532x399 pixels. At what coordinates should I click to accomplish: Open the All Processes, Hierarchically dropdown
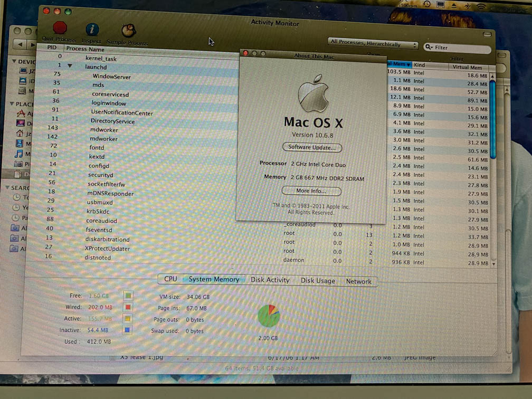(373, 43)
